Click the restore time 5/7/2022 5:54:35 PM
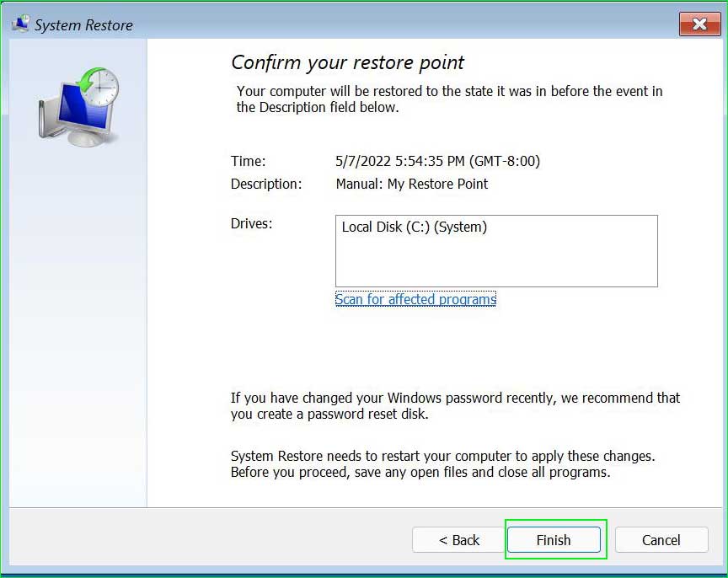This screenshot has width=728, height=578. tap(438, 161)
